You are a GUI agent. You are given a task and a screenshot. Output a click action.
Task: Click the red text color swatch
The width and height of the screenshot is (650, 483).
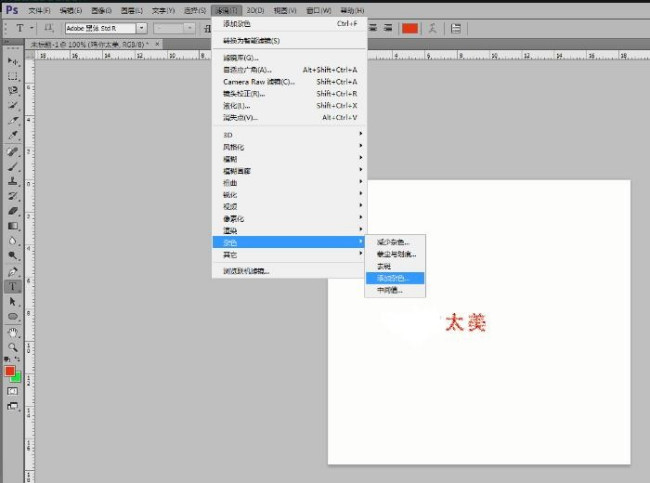[x=409, y=28]
